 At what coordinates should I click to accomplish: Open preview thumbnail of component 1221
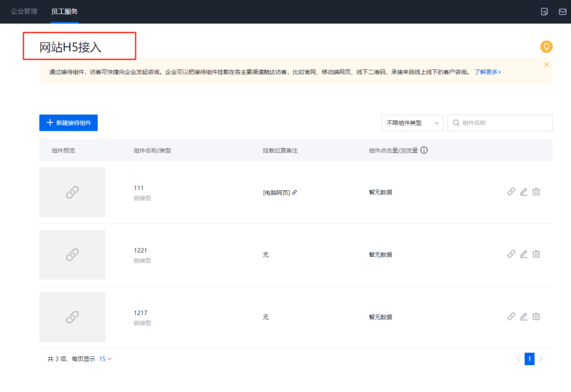[x=72, y=255]
